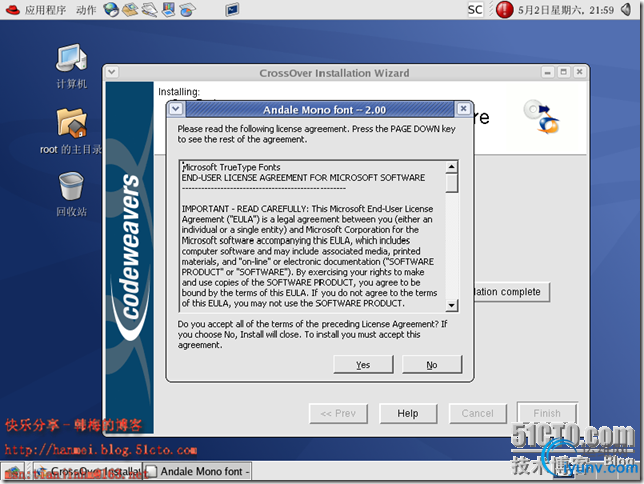Click the << Prev button in CrossOver wizard
Screen dimensions: 644x484
tap(338, 413)
